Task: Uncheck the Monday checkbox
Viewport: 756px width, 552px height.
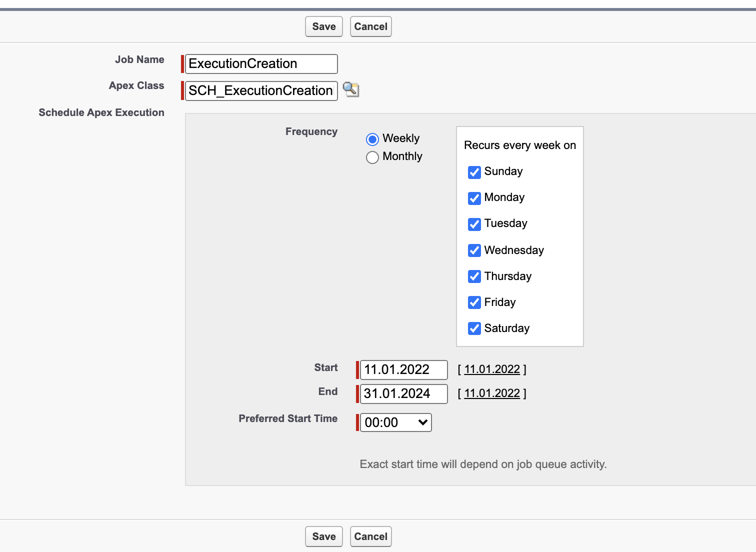Action: [474, 198]
